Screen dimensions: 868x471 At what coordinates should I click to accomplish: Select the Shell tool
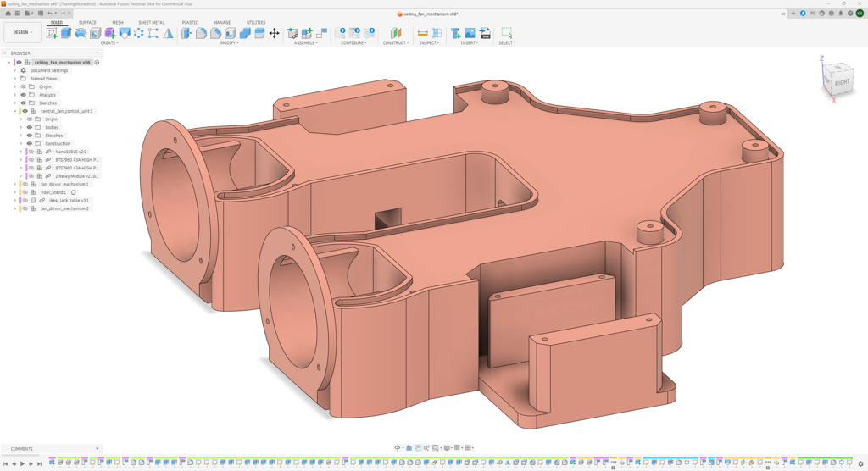click(x=231, y=33)
